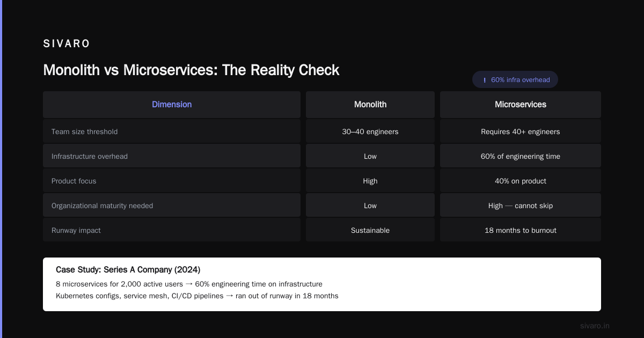The height and width of the screenshot is (338, 644).
Task: Click the High — cannot skip cell
Action: pyautogui.click(x=521, y=205)
